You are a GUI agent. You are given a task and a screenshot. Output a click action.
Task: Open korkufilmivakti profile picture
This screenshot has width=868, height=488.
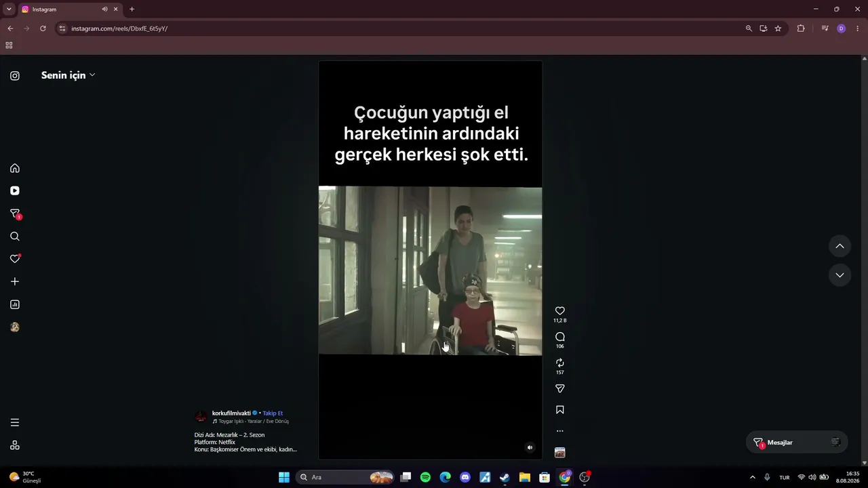(201, 417)
